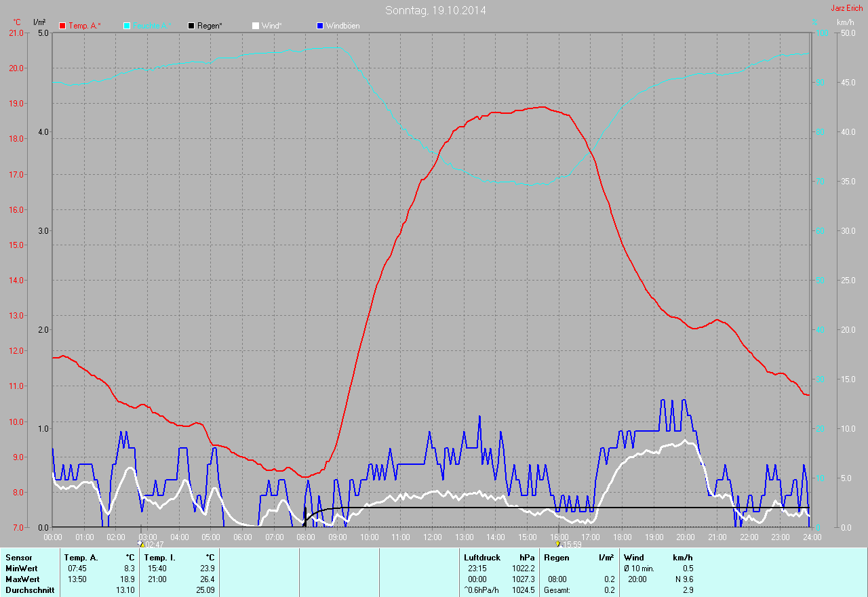868x597 pixels.
Task: Click the 'km/h' axis unit label at top right
Action: (x=845, y=22)
